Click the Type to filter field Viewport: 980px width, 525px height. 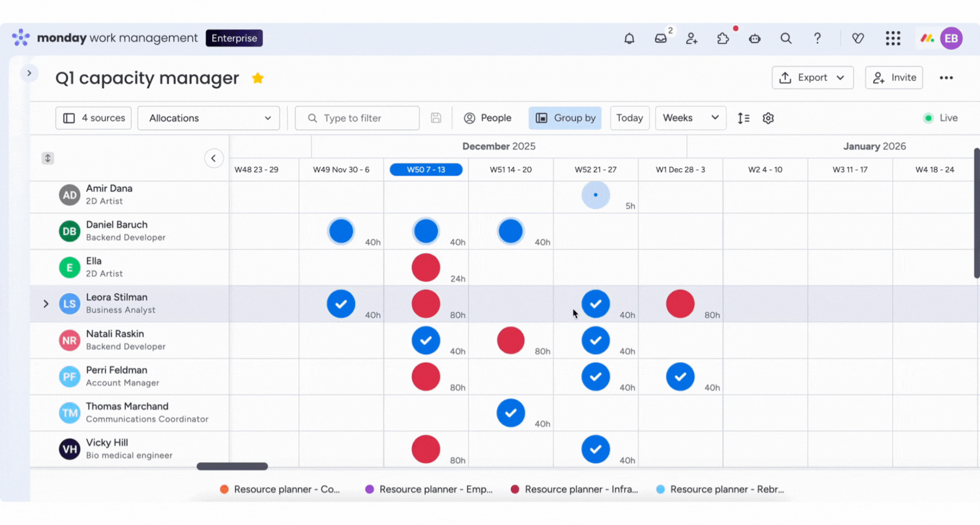click(357, 118)
